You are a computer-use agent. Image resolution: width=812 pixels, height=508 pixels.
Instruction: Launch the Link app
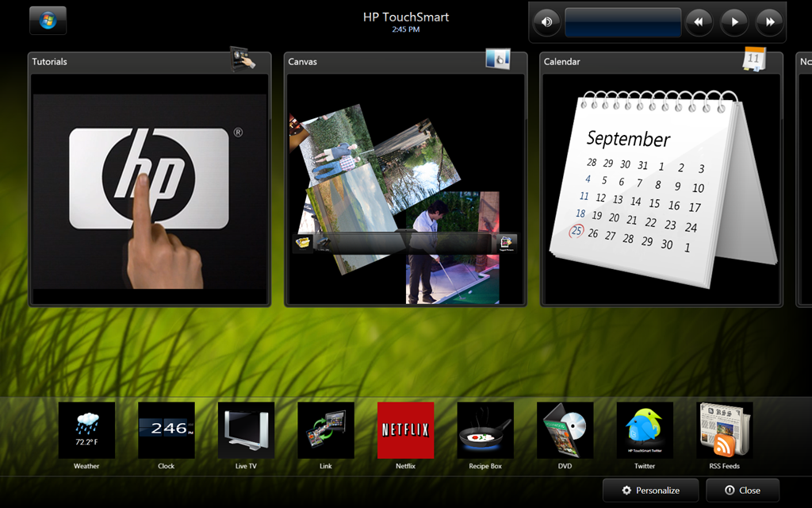[x=326, y=430]
